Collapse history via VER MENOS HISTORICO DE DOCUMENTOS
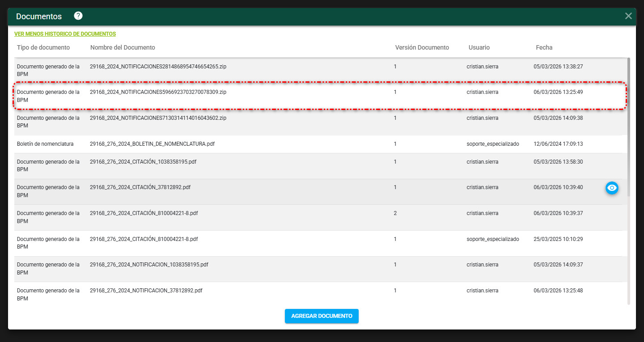The height and width of the screenshot is (342, 644). point(65,34)
